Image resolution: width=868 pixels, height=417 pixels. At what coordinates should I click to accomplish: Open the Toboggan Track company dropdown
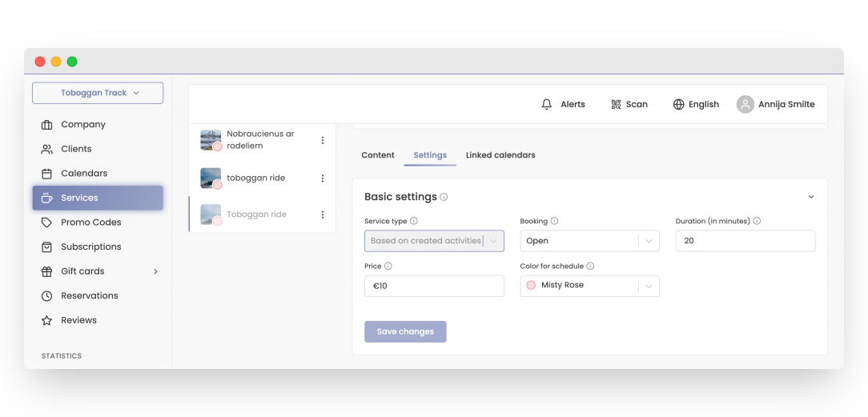[98, 93]
